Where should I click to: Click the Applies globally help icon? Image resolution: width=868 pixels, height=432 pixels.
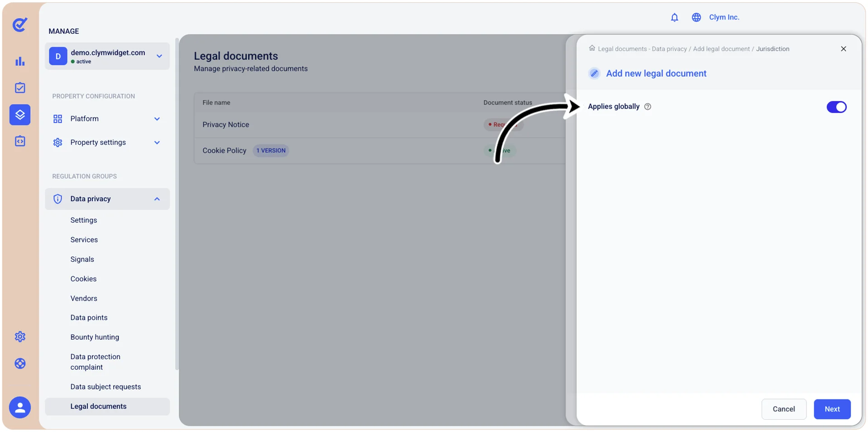click(x=647, y=107)
